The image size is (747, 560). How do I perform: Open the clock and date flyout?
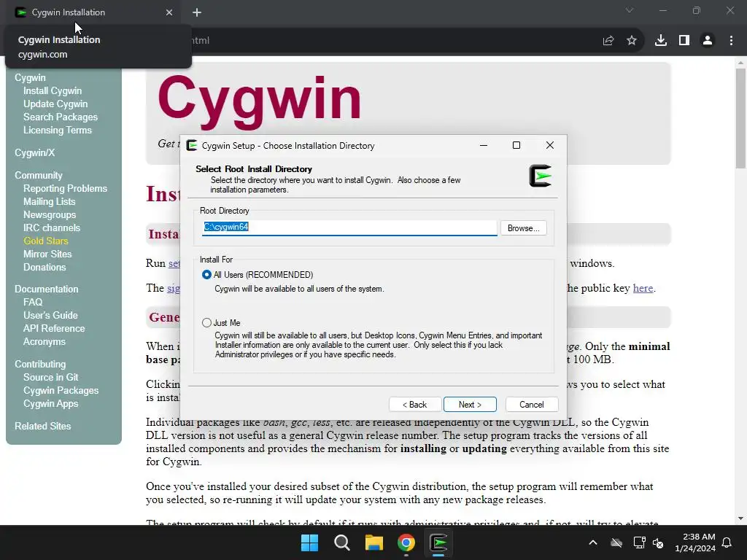click(x=695, y=542)
